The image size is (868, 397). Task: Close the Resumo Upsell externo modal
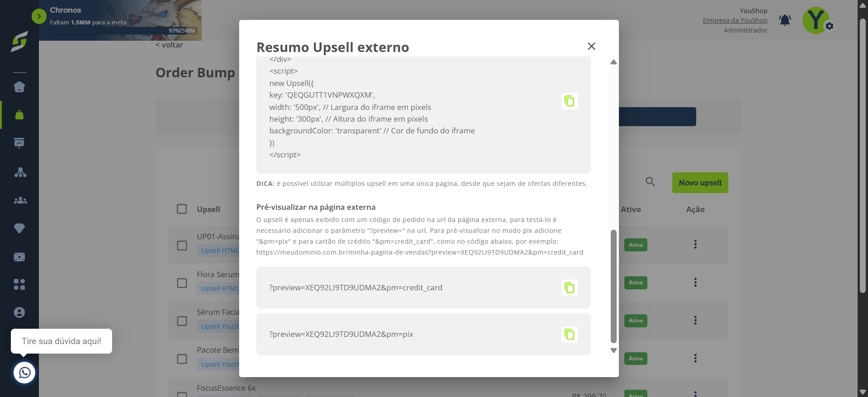[591, 46]
